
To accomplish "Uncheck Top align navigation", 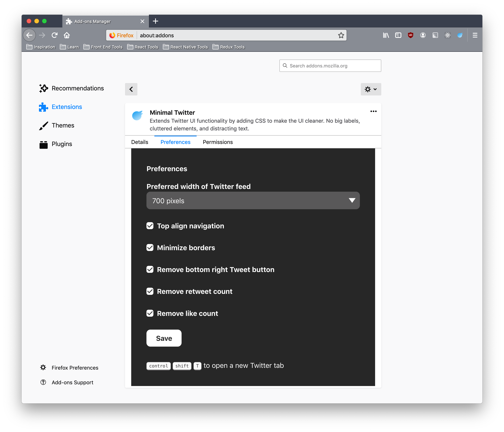I will [150, 226].
